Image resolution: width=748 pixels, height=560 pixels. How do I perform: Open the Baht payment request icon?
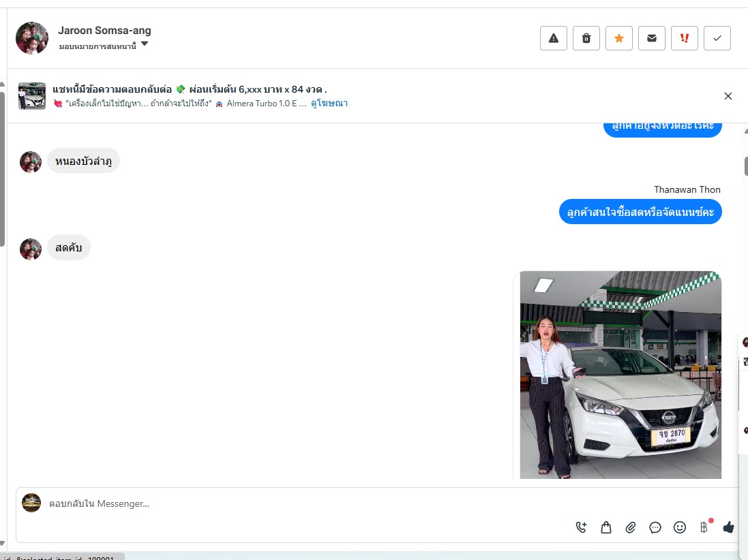(x=704, y=527)
